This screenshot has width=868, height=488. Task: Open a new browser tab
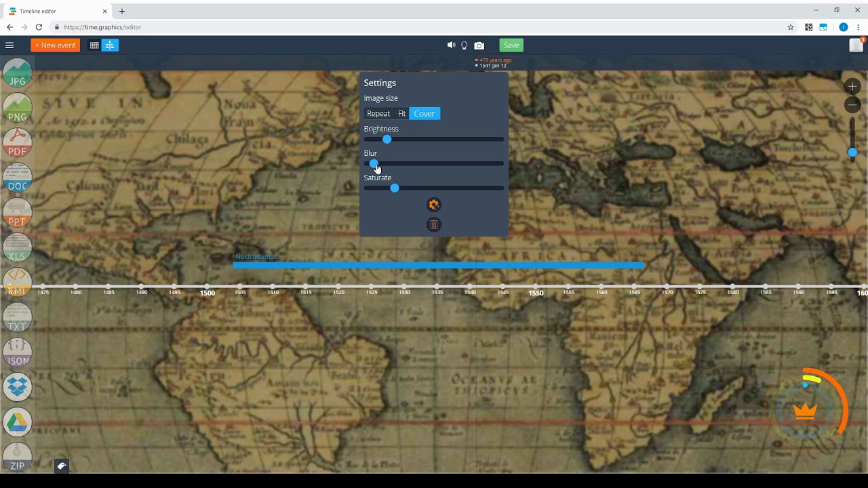click(x=122, y=11)
